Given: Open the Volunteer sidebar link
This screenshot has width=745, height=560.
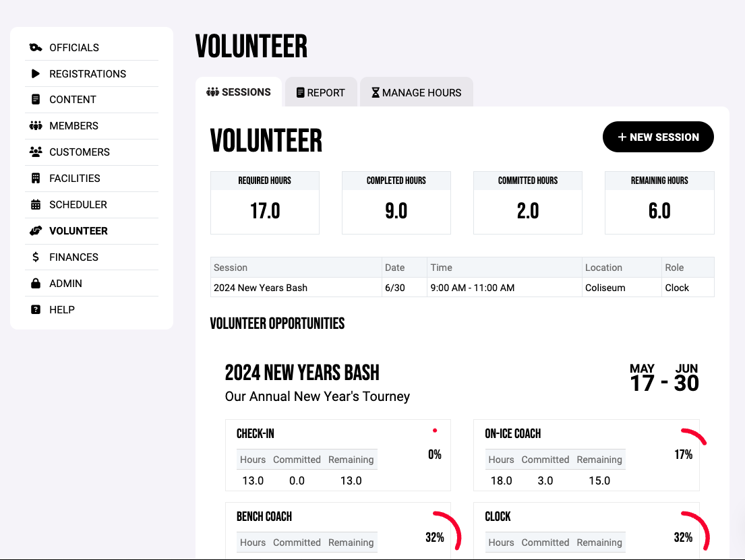Looking at the screenshot, I should point(78,231).
